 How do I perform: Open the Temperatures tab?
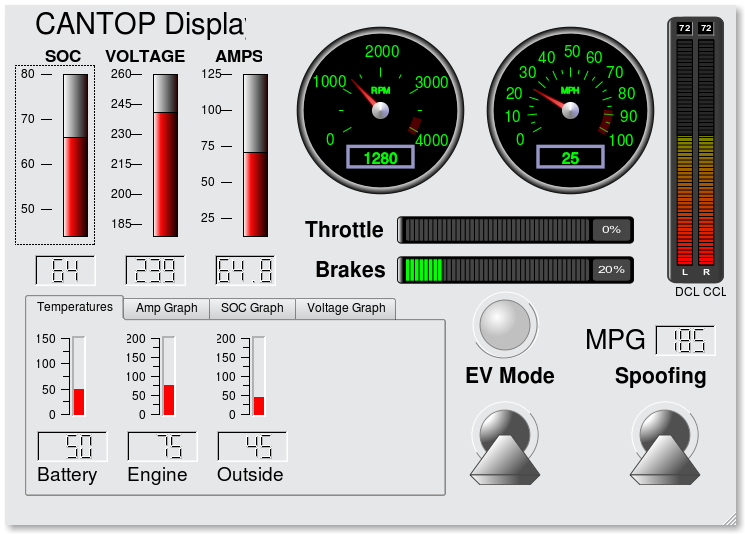75,307
